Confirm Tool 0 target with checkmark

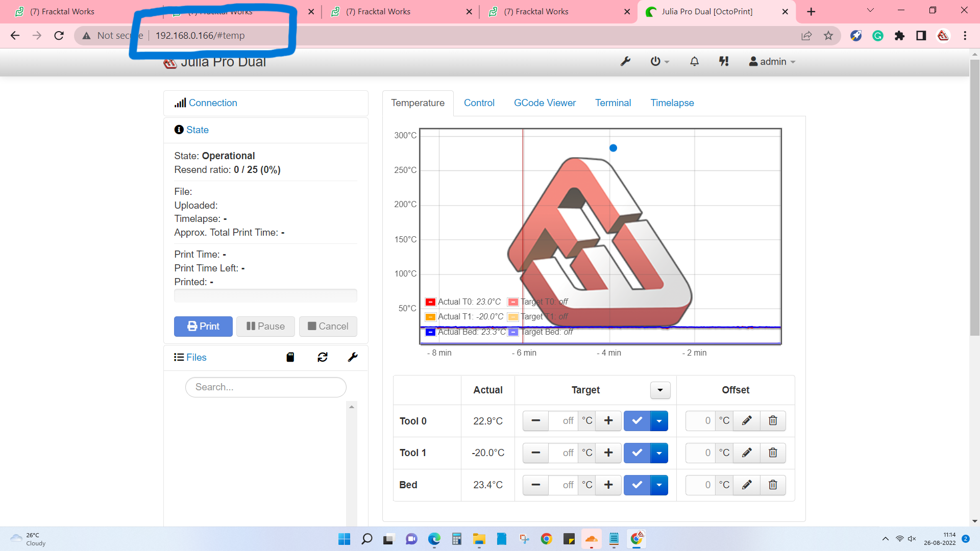[637, 421]
